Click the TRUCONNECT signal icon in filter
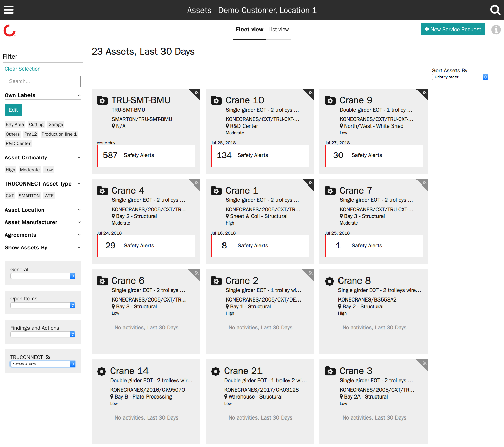The height and width of the screenshot is (447, 504). [48, 357]
